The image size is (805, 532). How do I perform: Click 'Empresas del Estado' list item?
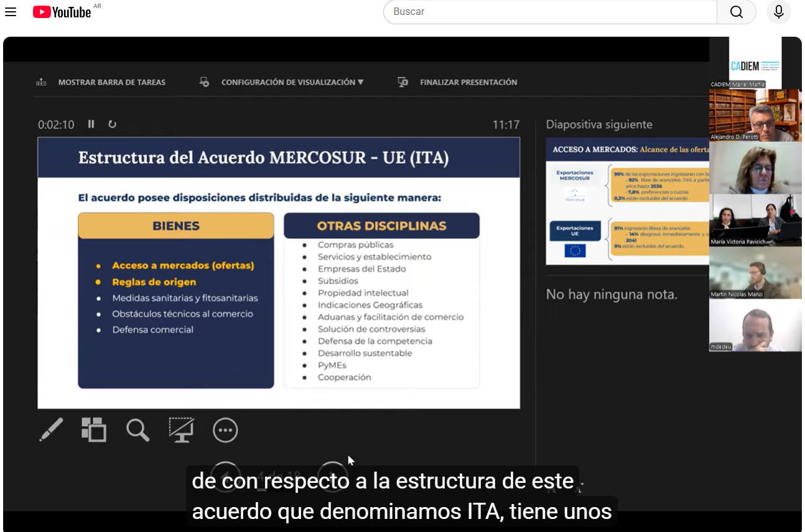coord(362,269)
